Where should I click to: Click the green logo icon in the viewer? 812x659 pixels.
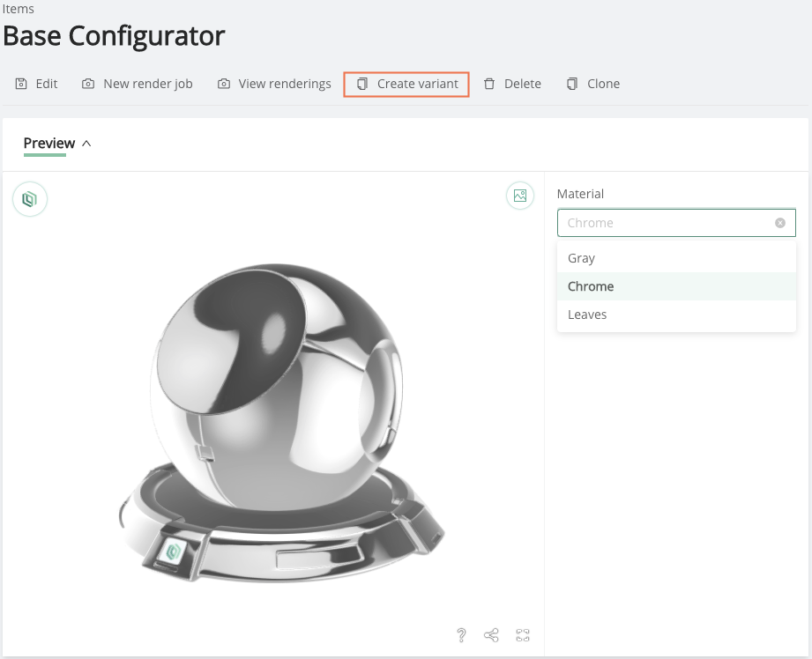pyautogui.click(x=30, y=199)
